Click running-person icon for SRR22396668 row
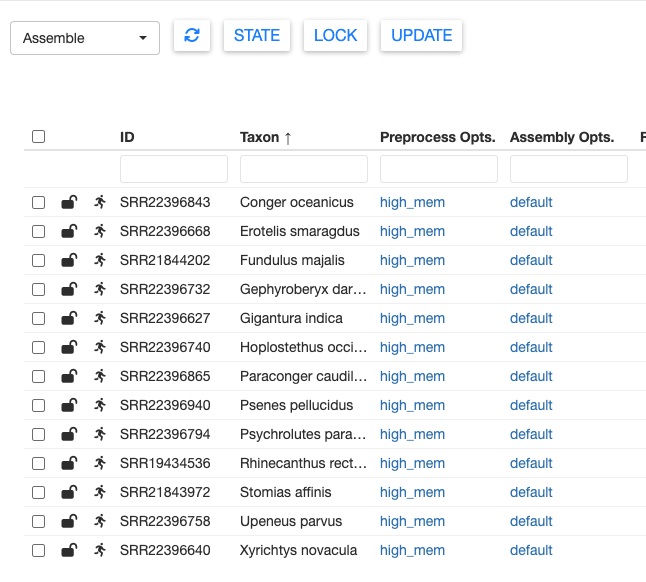The image size is (646, 582). [x=100, y=231]
